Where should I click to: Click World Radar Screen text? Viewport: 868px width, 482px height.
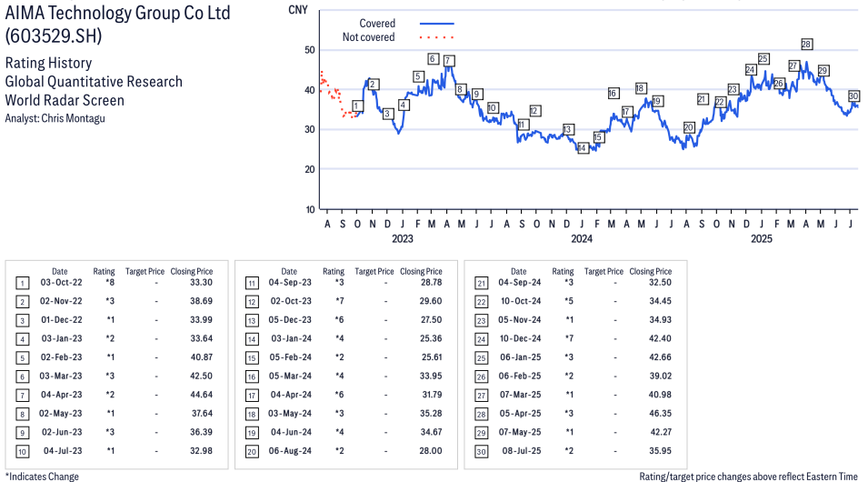65,100
